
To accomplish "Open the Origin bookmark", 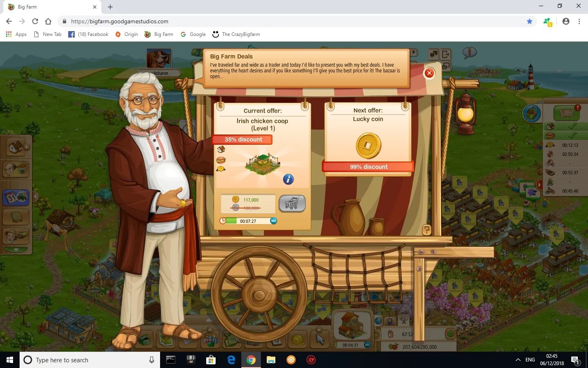I will point(126,34).
